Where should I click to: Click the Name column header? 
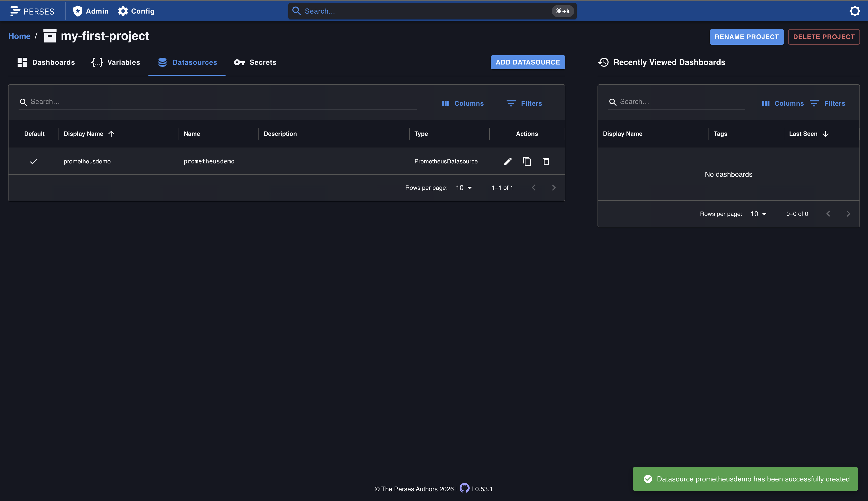[192, 134]
